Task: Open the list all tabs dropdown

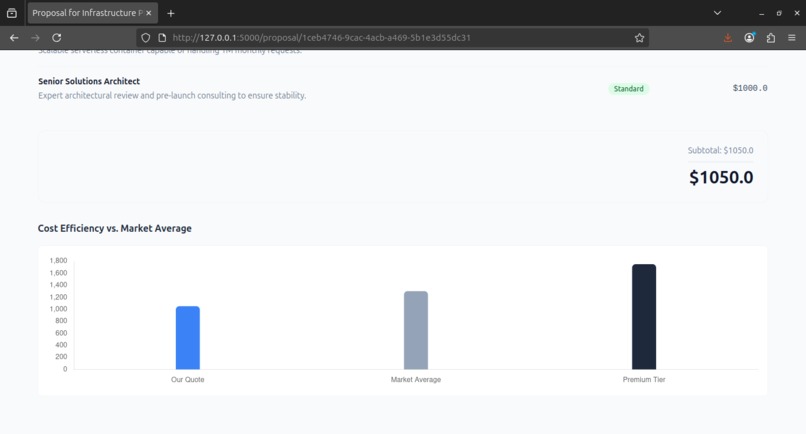Action: pos(717,13)
